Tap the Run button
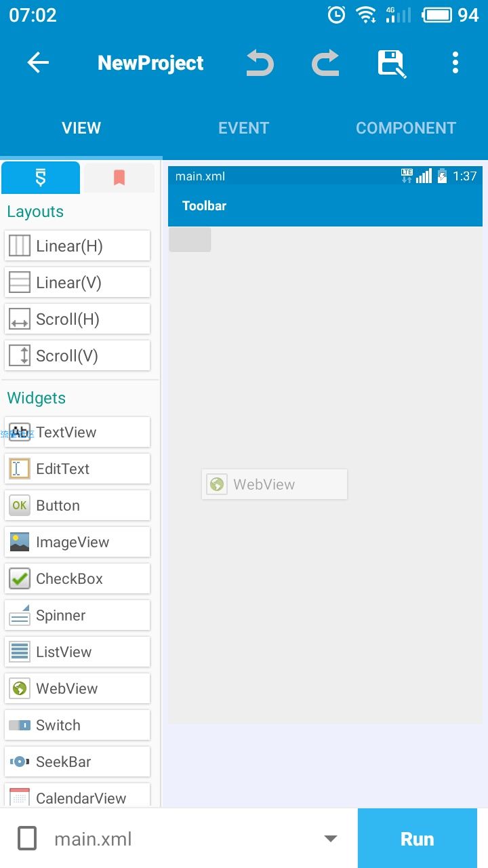This screenshot has width=488, height=868. click(417, 839)
